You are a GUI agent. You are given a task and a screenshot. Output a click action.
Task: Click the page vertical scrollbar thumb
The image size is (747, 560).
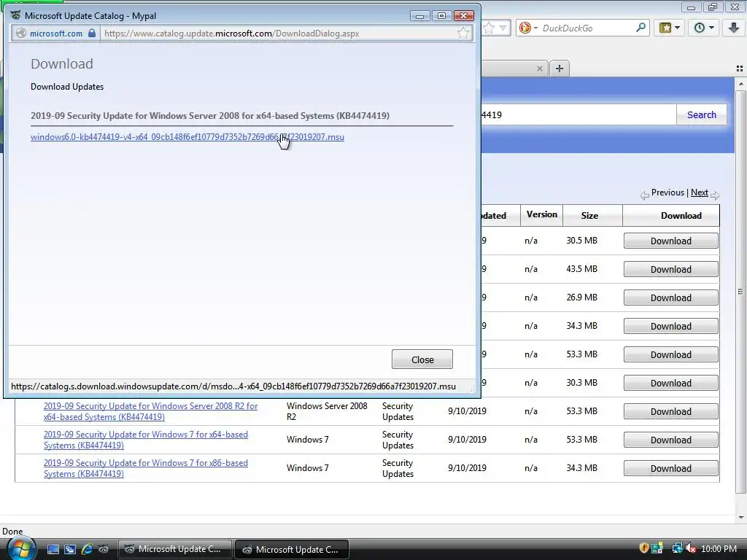coord(740,292)
